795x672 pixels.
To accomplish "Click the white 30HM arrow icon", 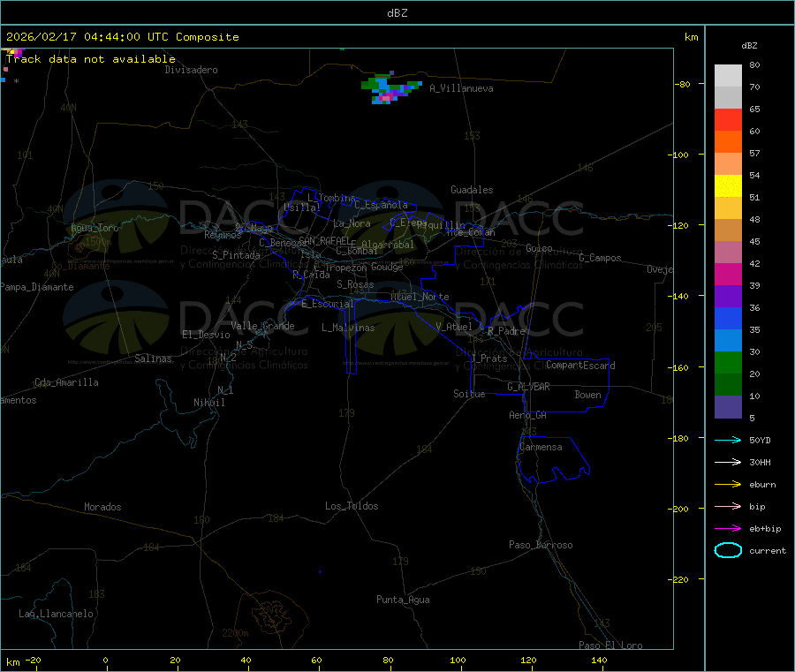I will (728, 462).
